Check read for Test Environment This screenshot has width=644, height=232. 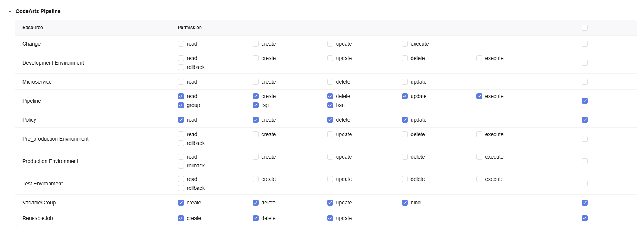tap(181, 179)
